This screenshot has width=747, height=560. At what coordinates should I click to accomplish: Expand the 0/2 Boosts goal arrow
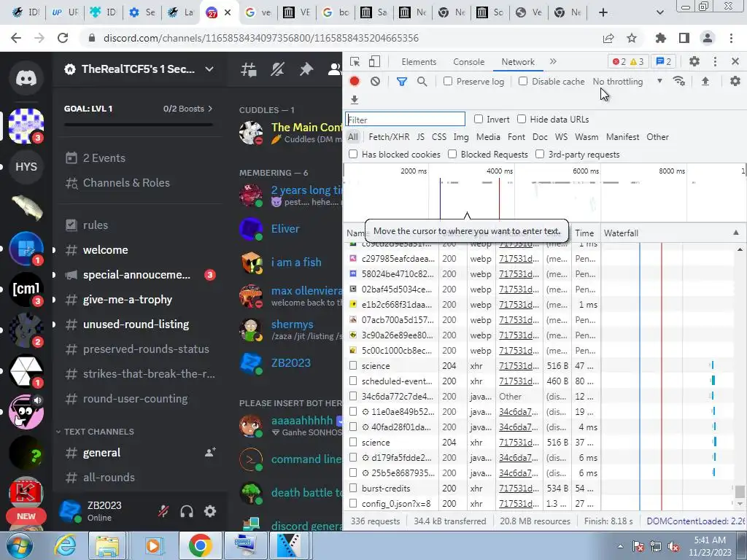(210, 109)
